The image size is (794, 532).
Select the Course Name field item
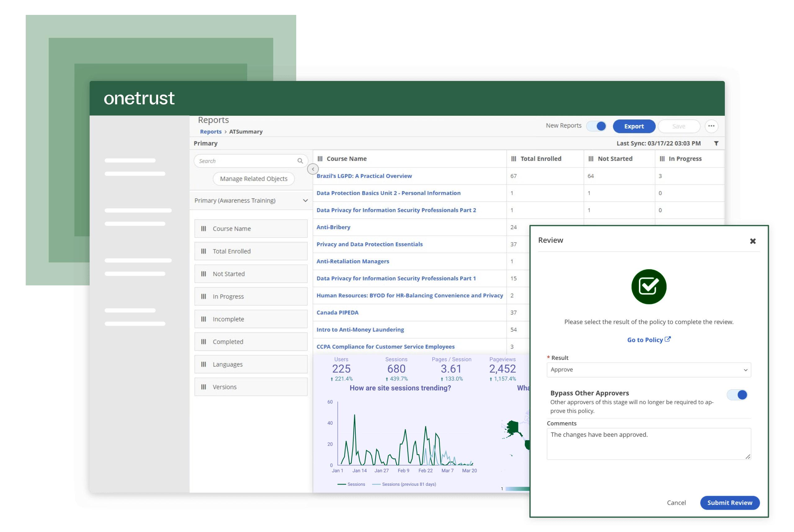pos(251,229)
